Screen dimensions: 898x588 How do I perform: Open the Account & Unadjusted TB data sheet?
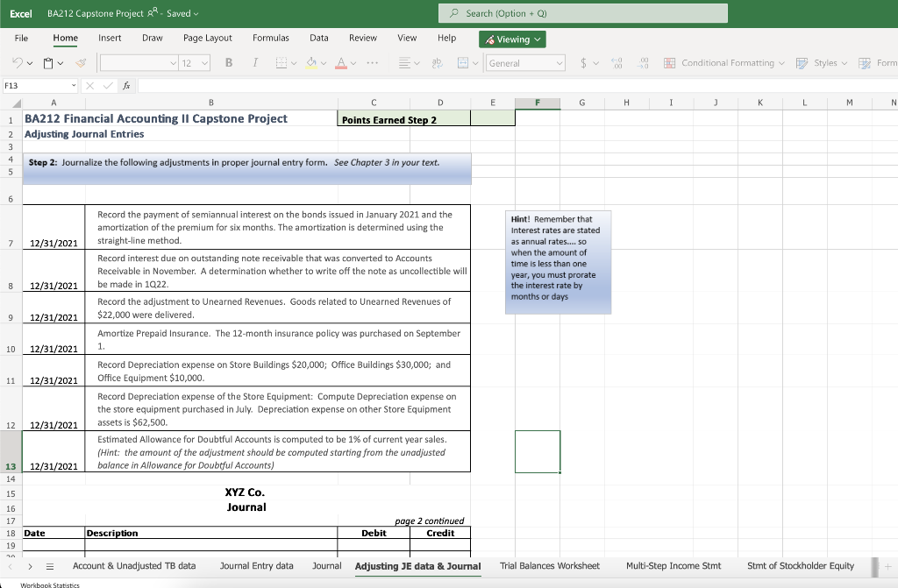134,566
